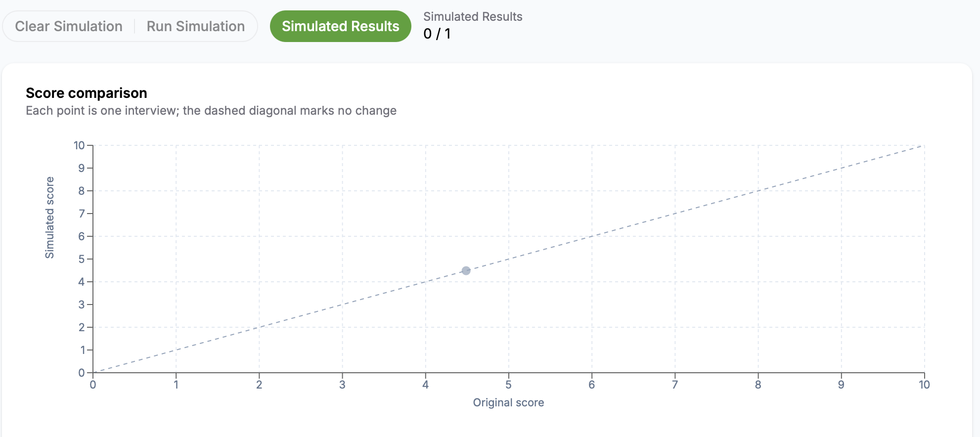Click the y-axis tick labeled 5
Viewport: 980px width, 437px height.
82,259
